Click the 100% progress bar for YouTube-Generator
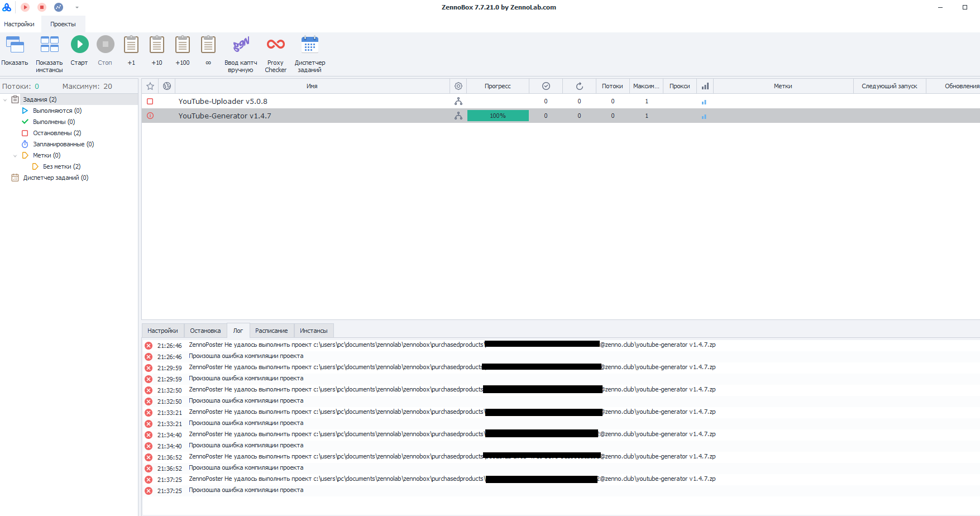980x516 pixels. tap(498, 116)
